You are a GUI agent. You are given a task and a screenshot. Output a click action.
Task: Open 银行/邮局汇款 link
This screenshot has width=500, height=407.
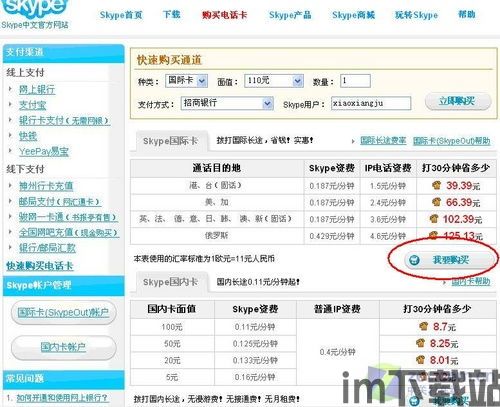[47, 248]
